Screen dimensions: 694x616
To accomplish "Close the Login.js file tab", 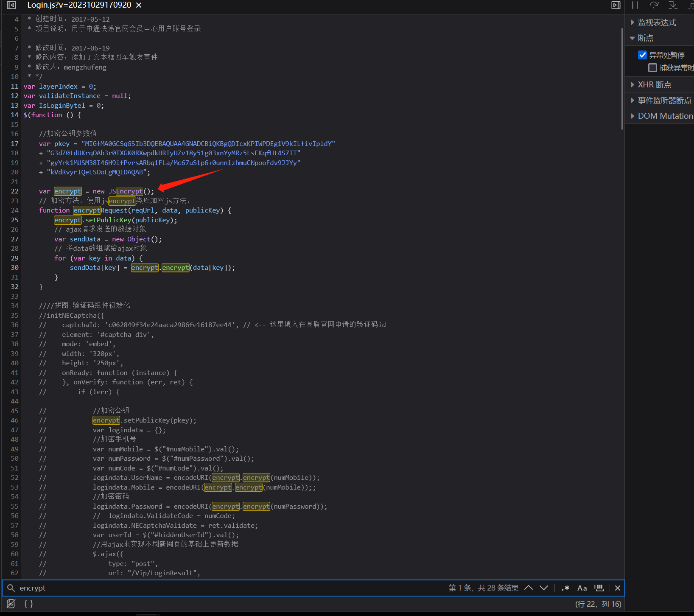I will coord(139,5).
